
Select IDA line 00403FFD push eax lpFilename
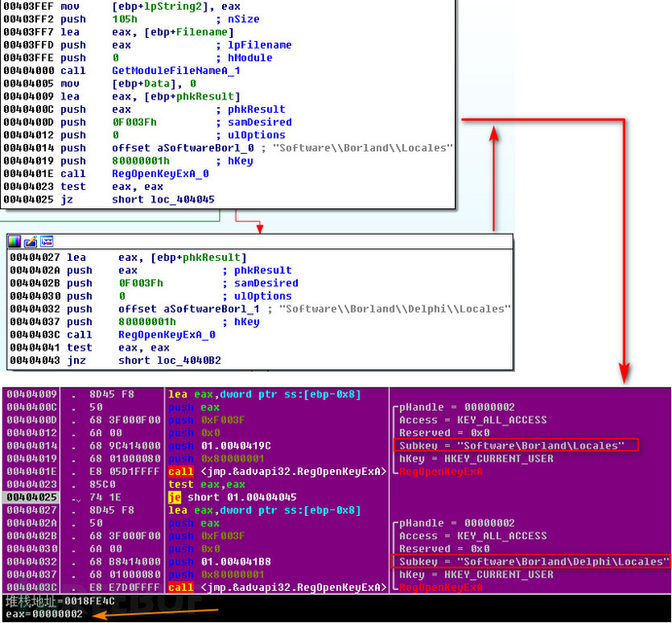[147, 45]
